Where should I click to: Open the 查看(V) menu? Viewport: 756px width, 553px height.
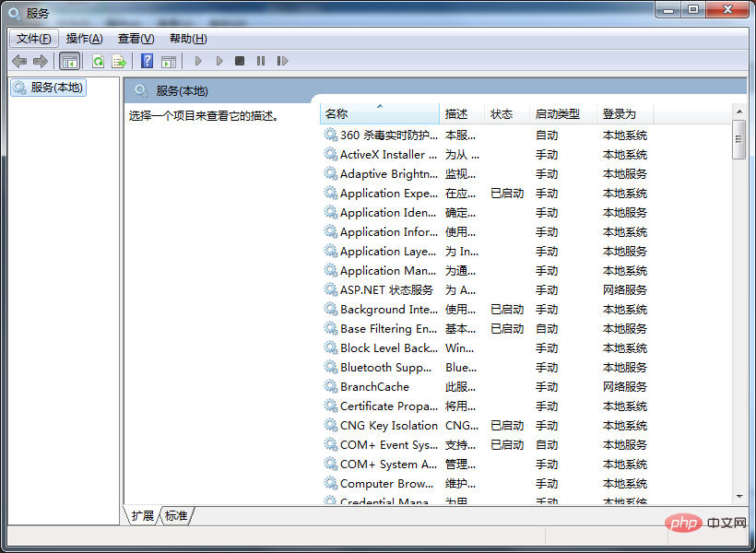pyautogui.click(x=136, y=39)
